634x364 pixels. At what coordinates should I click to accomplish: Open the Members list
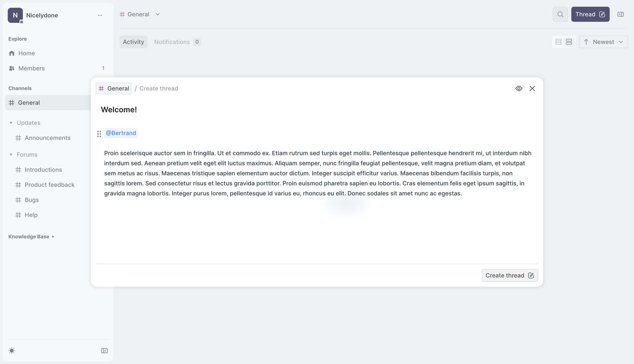tap(31, 68)
